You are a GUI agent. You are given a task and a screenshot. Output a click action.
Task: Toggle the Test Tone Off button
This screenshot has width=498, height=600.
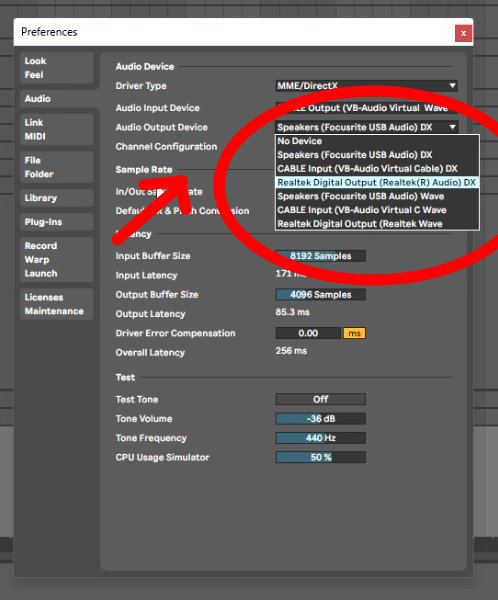pyautogui.click(x=320, y=399)
